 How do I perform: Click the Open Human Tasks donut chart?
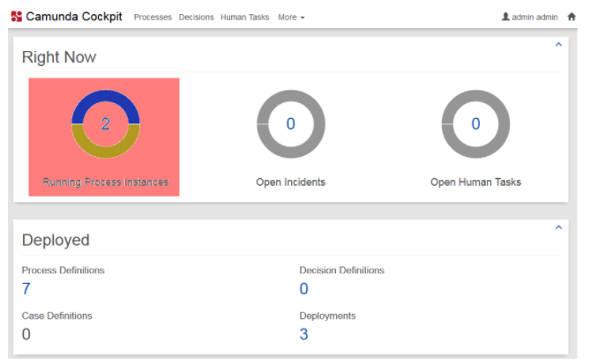click(475, 124)
